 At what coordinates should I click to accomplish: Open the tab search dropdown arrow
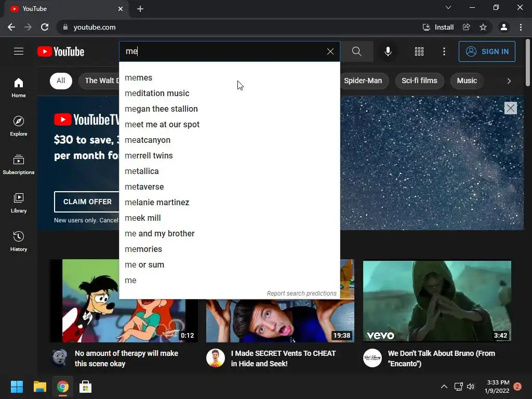(x=448, y=7)
